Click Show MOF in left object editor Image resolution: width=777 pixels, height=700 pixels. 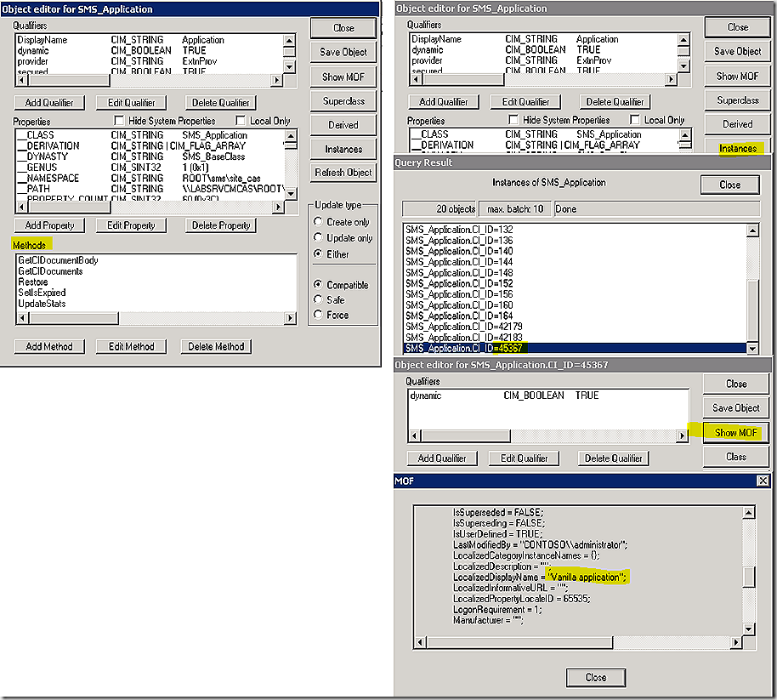(x=343, y=77)
